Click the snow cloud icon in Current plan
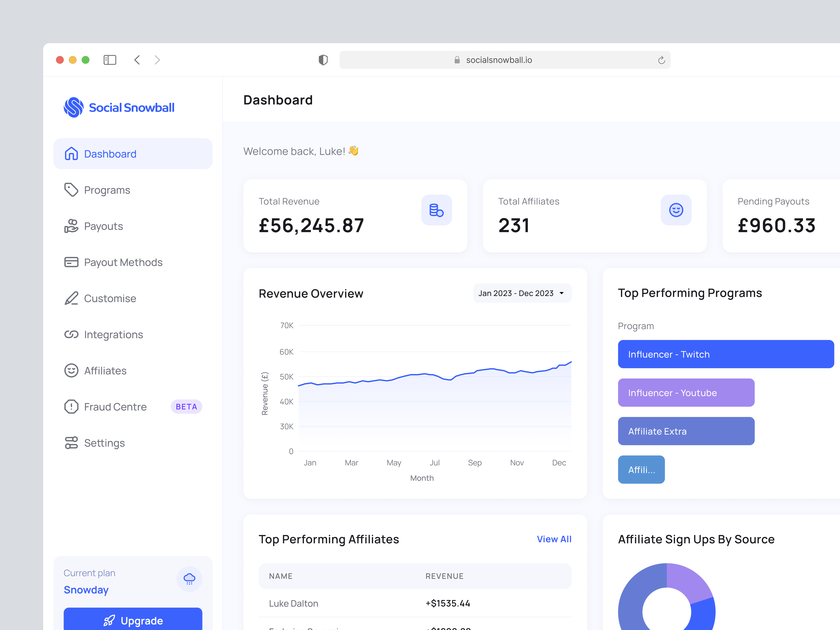Screen dimensions: 840x630 coord(189,579)
